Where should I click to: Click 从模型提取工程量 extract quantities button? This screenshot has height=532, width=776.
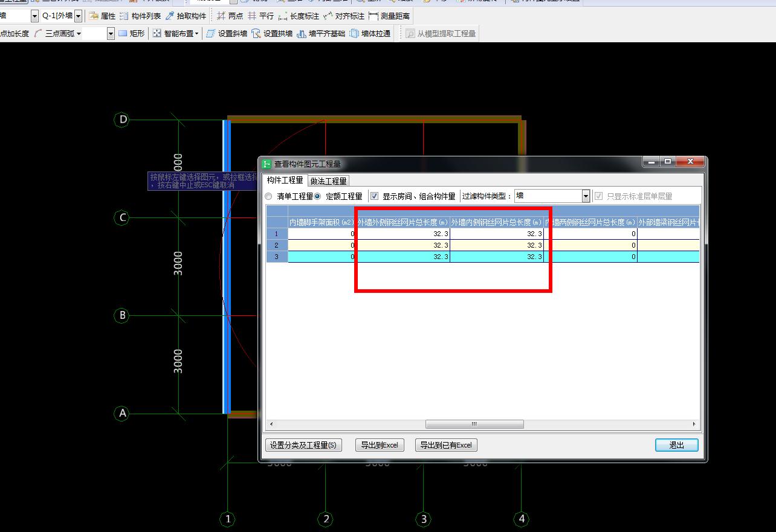[x=441, y=34]
